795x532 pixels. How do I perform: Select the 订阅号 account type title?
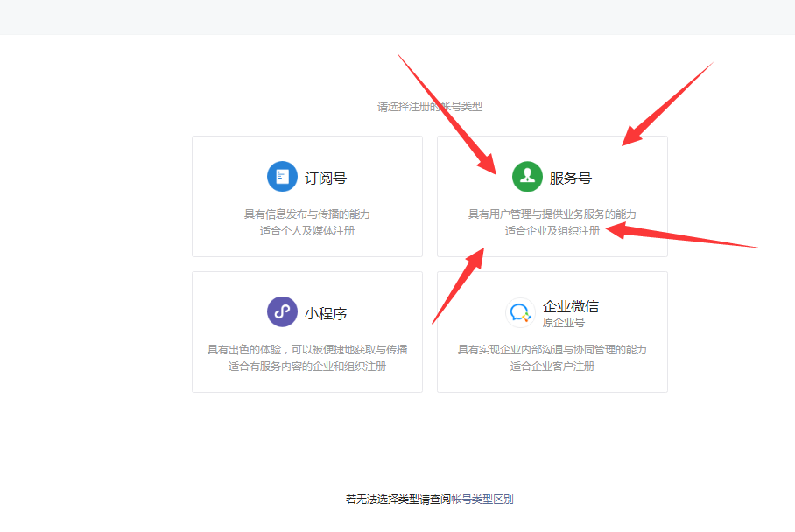click(x=326, y=178)
